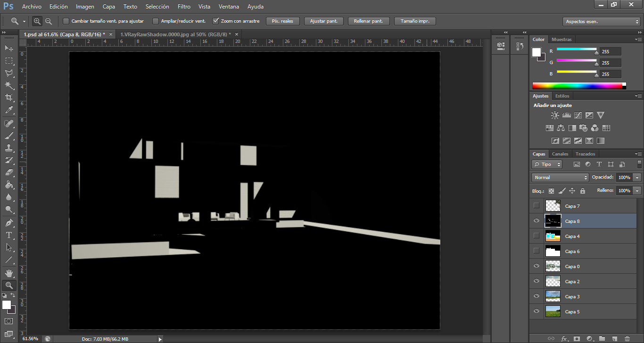
Task: Create a new layer with the new layer icon
Action: [614, 338]
